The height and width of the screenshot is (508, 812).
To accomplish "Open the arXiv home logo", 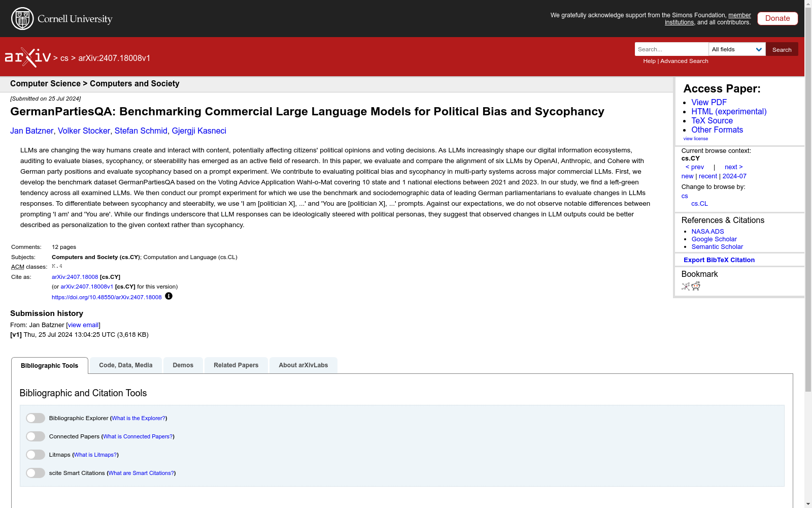I will (x=28, y=57).
